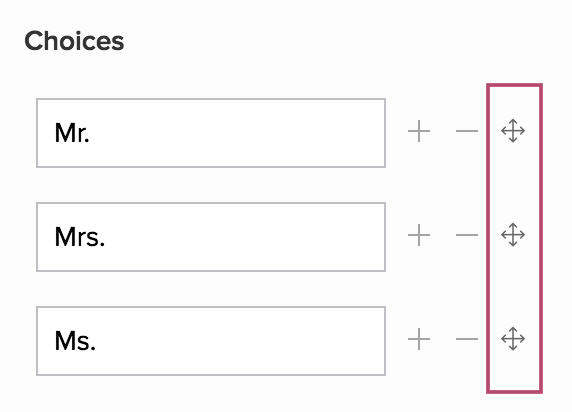Screen dimensions: 572x412
Task: Place cursor after the text Ms.
Action: [97, 341]
